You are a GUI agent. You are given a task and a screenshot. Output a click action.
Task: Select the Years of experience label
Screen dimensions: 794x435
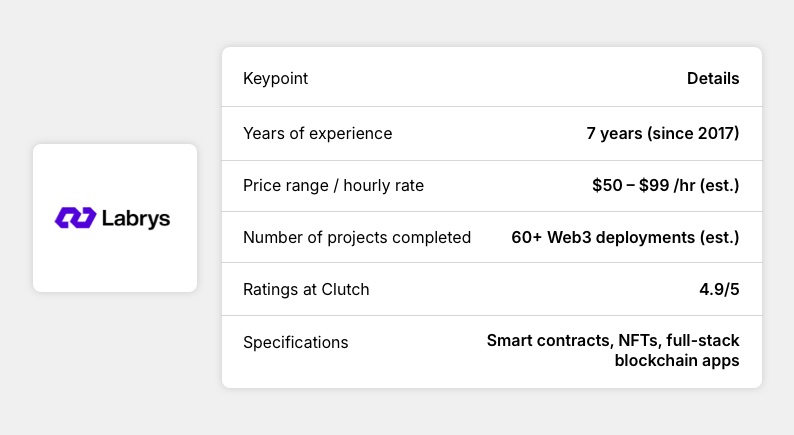point(318,133)
